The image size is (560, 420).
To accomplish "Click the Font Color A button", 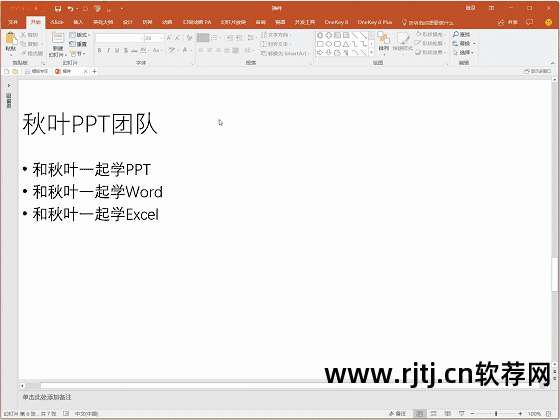I will (x=185, y=50).
